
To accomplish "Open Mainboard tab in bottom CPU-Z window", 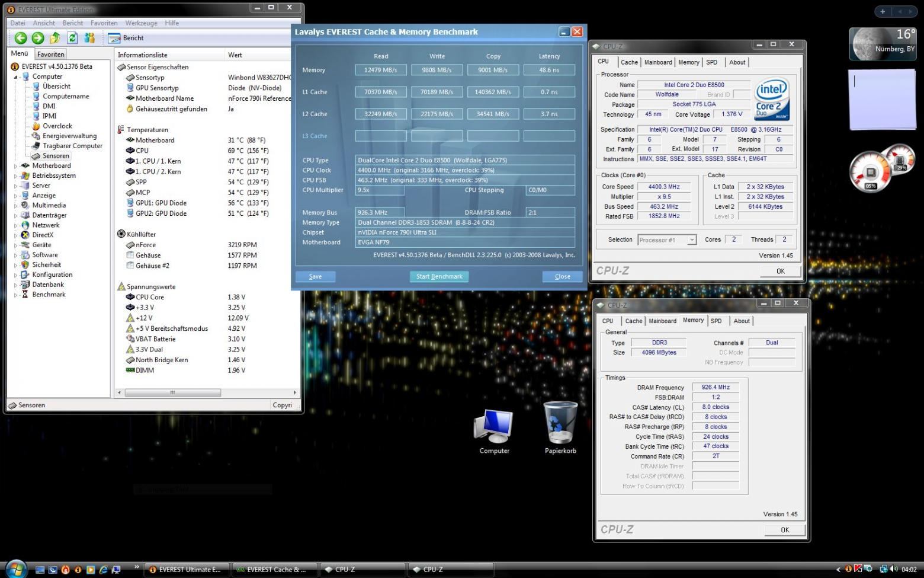I will [662, 321].
